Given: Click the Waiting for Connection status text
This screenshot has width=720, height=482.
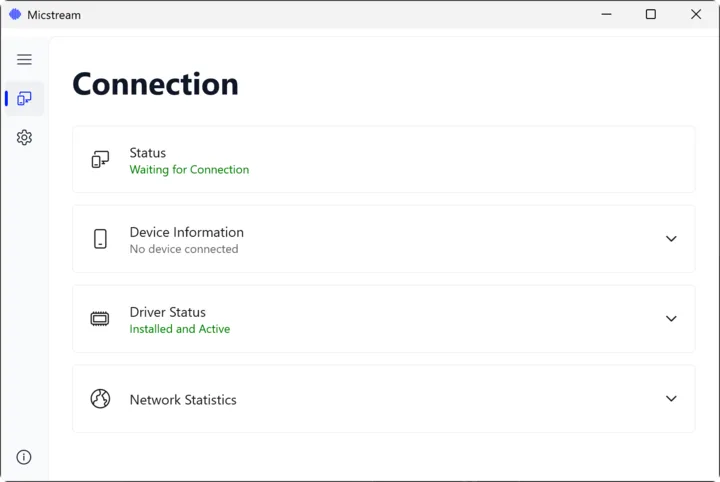Looking at the screenshot, I should tap(189, 170).
